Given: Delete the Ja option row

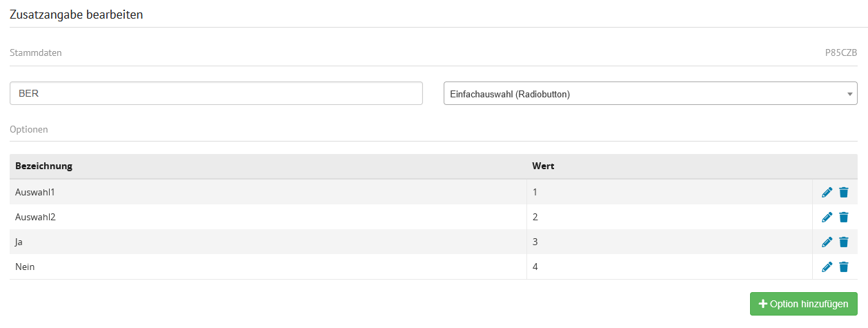Looking at the screenshot, I should click(x=843, y=242).
